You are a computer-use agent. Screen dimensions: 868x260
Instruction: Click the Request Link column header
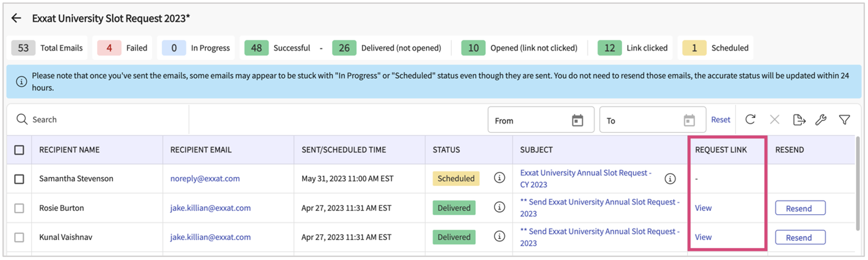721,150
